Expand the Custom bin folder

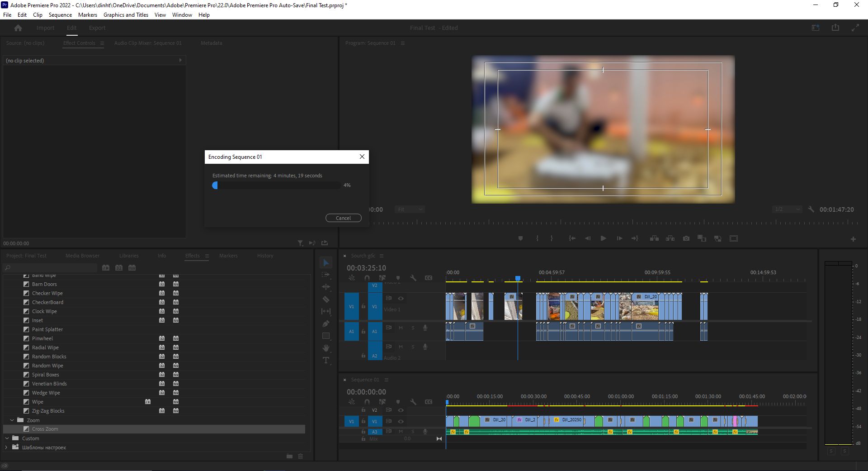pos(7,438)
